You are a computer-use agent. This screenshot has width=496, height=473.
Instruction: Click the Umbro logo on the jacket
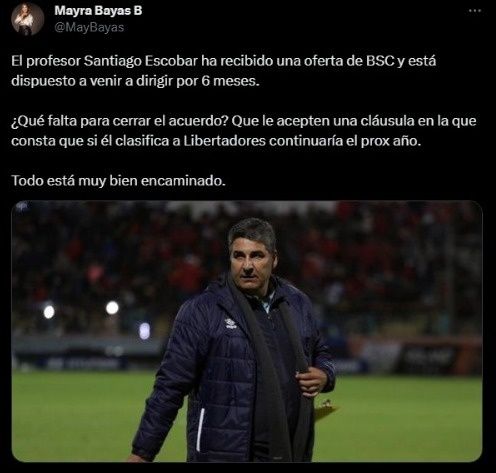point(231,323)
